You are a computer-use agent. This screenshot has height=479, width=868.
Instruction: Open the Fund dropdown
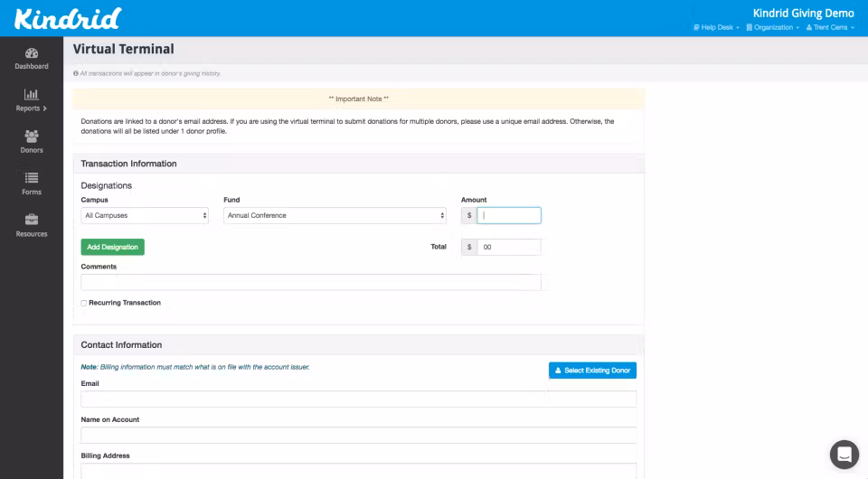[335, 216]
